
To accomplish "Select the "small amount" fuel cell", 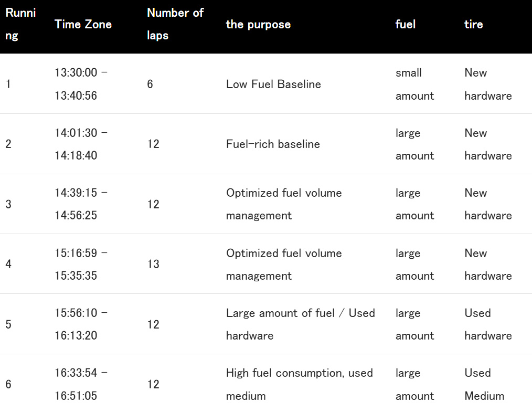I will (x=414, y=84).
